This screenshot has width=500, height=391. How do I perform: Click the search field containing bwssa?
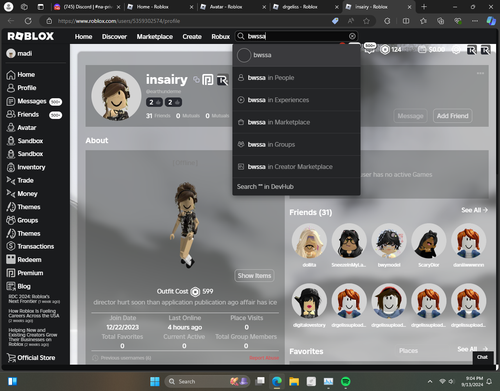297,36
